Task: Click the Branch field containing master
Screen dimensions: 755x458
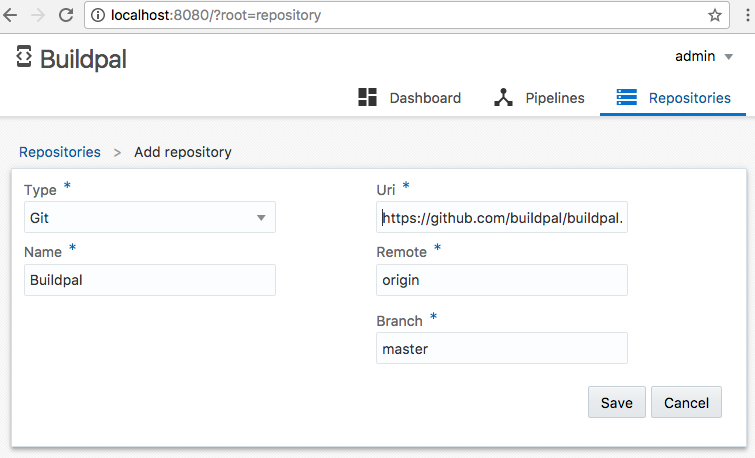Action: click(502, 348)
